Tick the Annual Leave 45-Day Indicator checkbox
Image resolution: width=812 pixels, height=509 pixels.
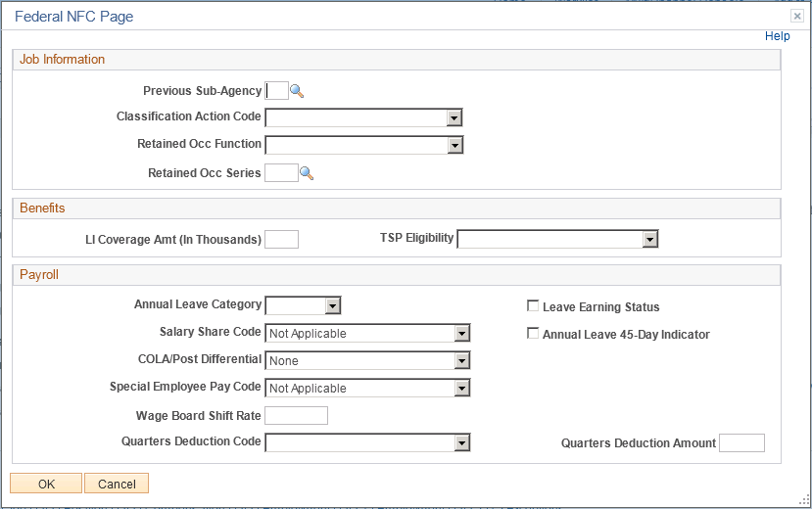533,333
